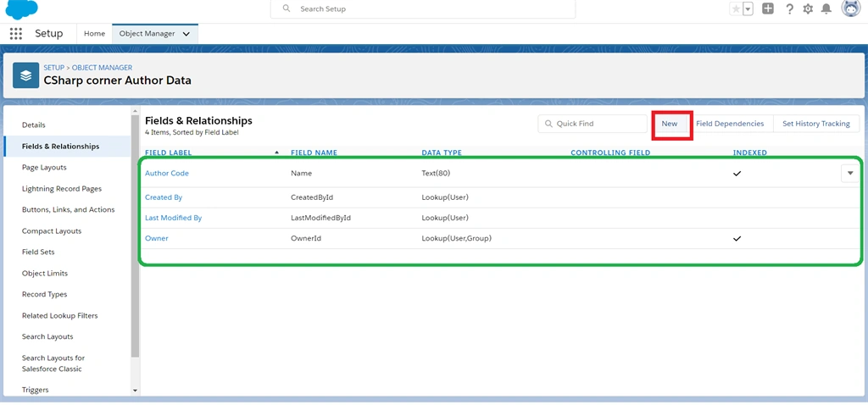Open the user profile avatar
Image resolution: width=868 pixels, height=405 pixels.
851,8
